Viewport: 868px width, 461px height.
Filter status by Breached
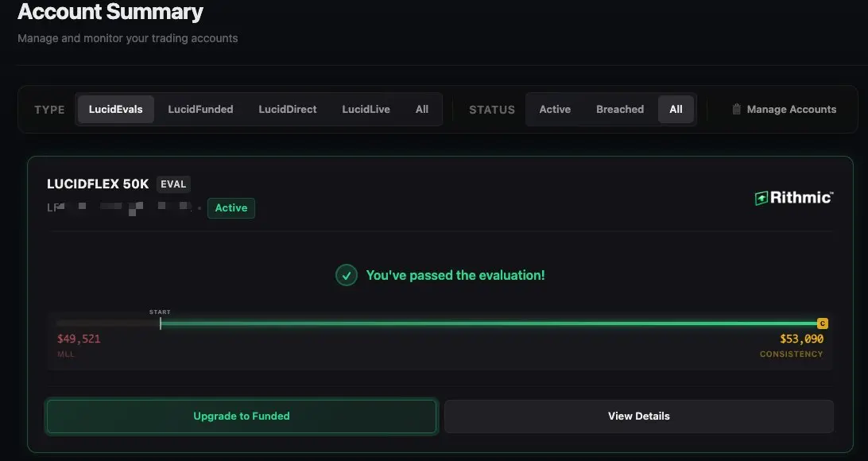point(619,109)
